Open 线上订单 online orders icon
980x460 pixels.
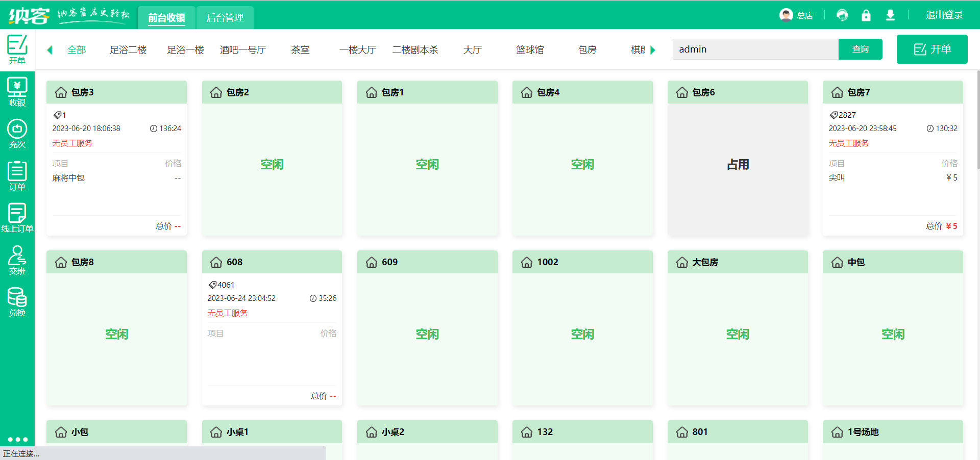(x=17, y=218)
